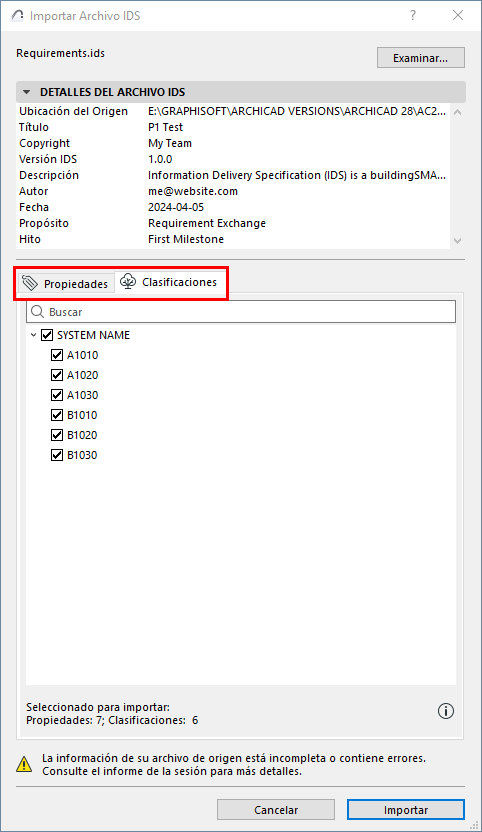The image size is (482, 832).
Task: Click the Archicad icon in title bar
Action: click(18, 15)
